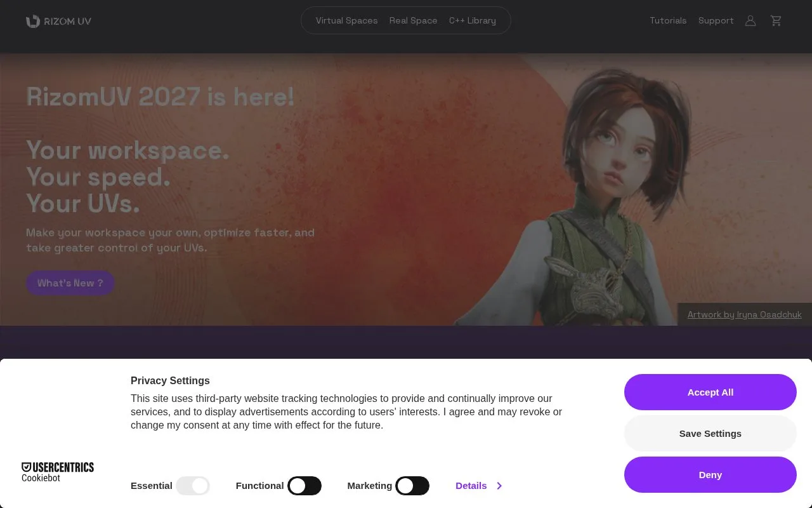Go to the Tutorials page
This screenshot has width=812, height=508.
click(x=668, y=20)
